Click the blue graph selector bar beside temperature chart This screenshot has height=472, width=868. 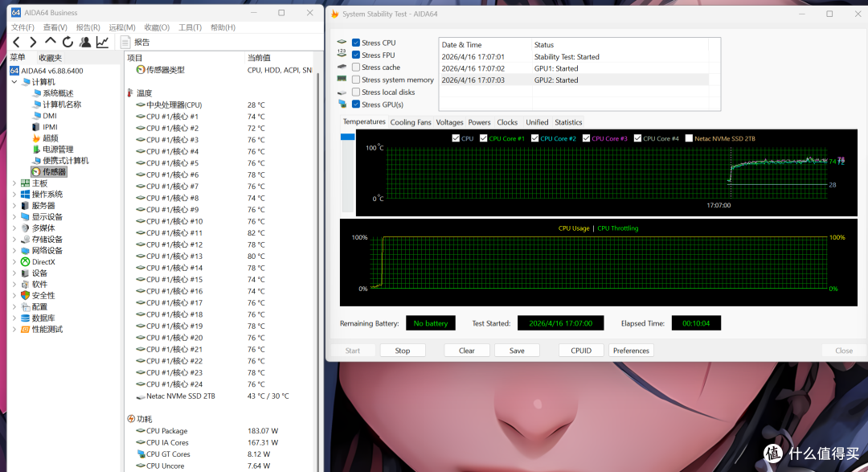348,136
